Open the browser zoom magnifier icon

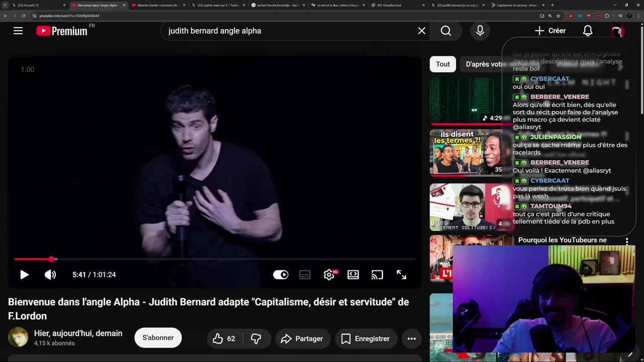point(550,16)
